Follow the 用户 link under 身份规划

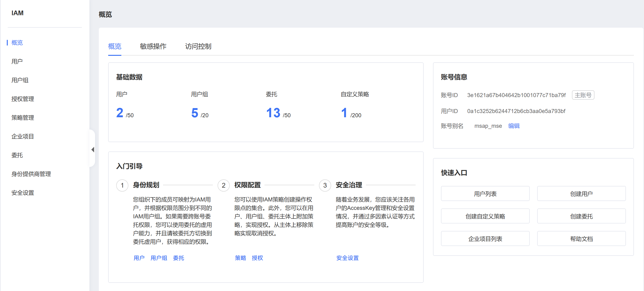pyautogui.click(x=139, y=258)
